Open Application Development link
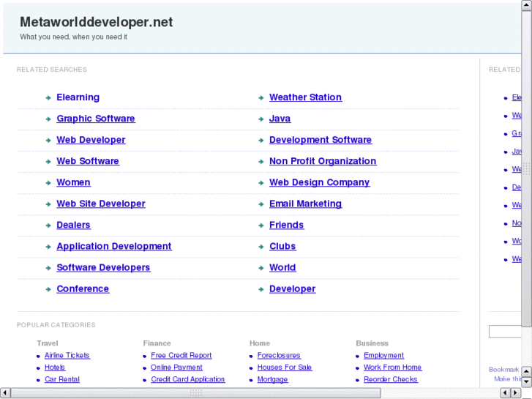 [114, 247]
